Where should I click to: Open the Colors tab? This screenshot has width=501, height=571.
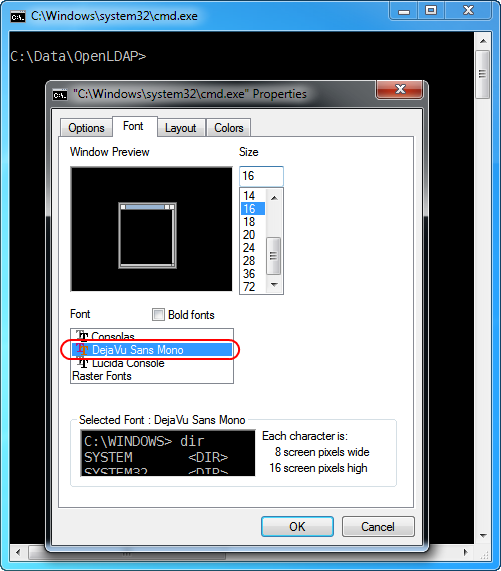pos(229,128)
